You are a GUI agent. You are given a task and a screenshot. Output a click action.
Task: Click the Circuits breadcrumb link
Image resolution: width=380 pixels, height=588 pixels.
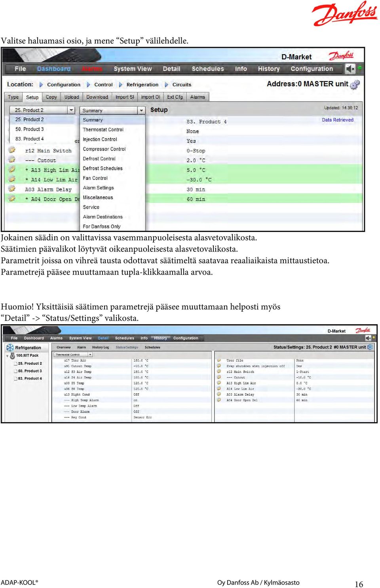[x=182, y=85]
